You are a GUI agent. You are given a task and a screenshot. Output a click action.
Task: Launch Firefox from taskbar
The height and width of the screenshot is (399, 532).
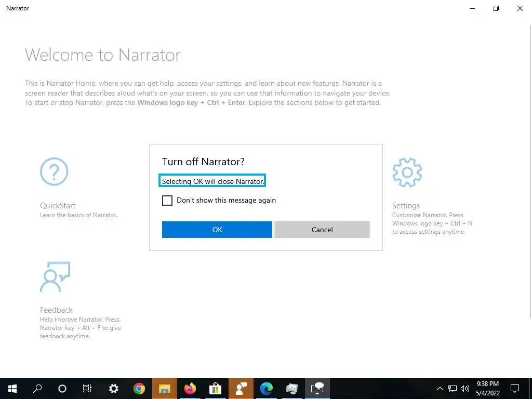coord(190,389)
